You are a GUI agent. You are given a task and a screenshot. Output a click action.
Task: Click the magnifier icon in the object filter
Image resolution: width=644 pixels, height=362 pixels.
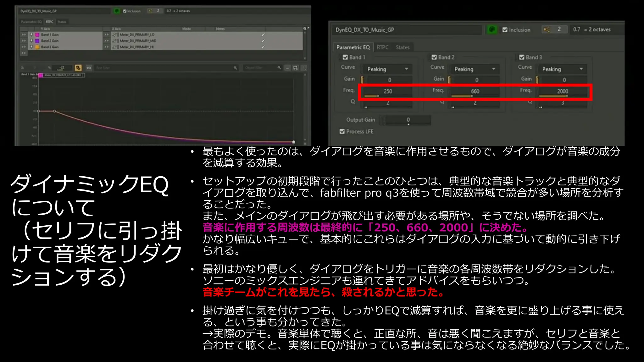click(x=279, y=68)
